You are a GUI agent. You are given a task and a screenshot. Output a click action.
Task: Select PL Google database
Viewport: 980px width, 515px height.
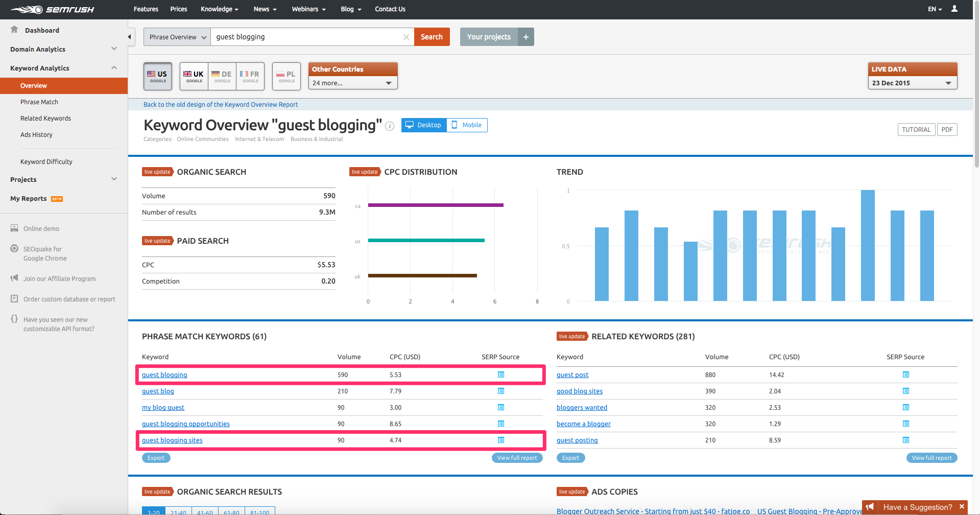[x=286, y=76]
